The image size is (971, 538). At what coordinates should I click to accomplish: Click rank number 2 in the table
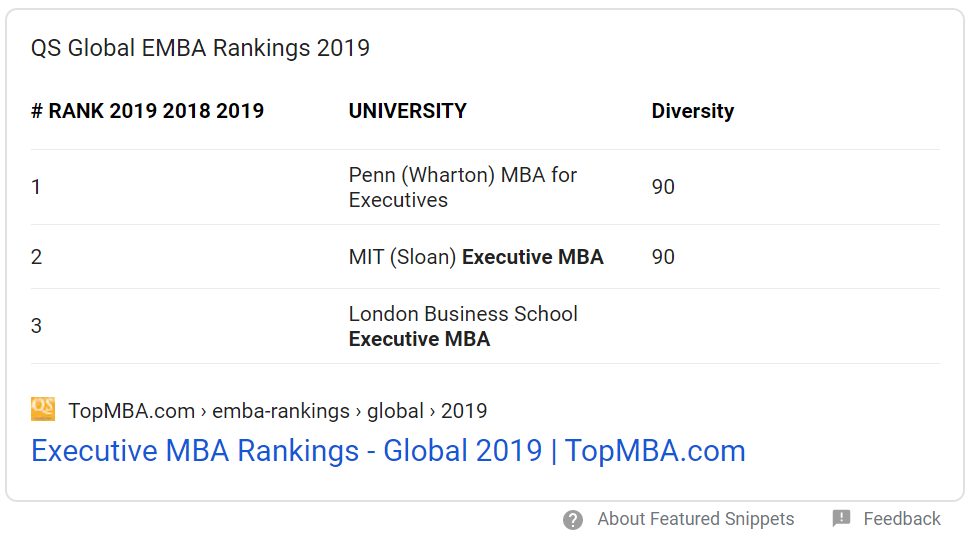[x=36, y=257]
